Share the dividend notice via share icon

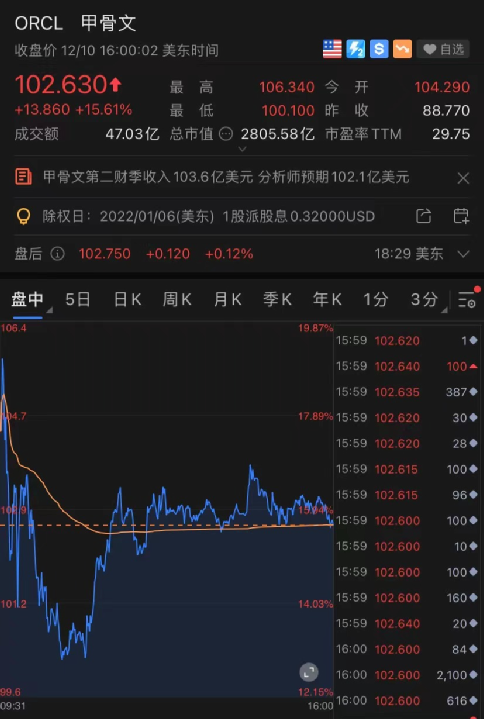[x=424, y=216]
